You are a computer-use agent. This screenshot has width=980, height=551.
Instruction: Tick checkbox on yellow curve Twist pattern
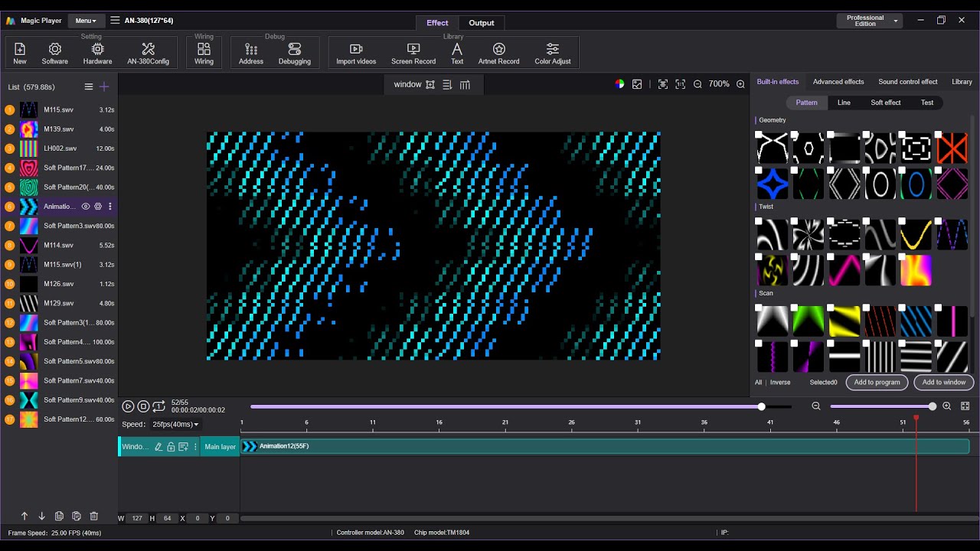903,221
